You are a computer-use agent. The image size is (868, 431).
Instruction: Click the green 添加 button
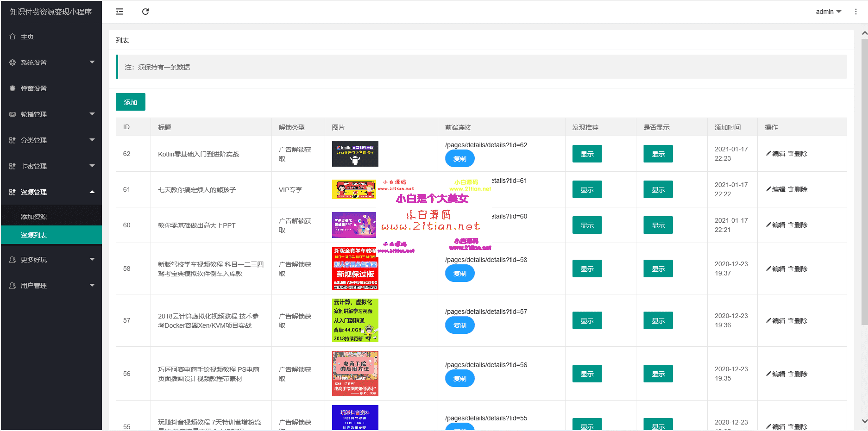pos(130,102)
